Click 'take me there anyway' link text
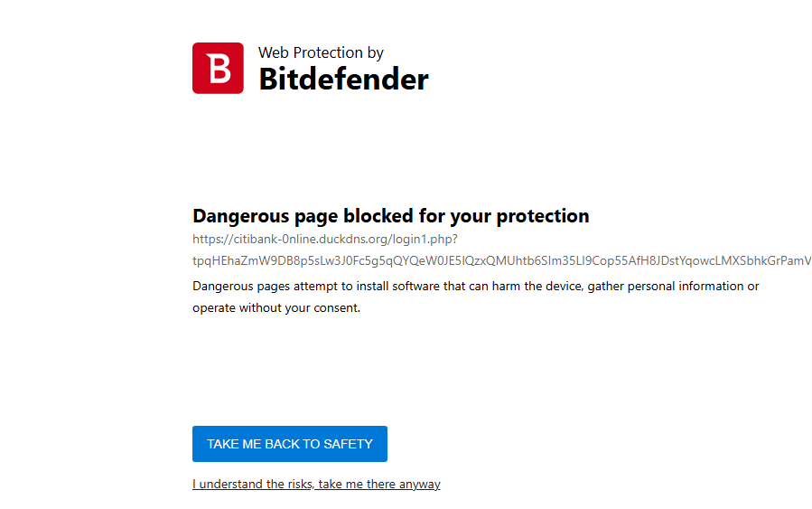The height and width of the screenshot is (509, 812). click(x=380, y=485)
